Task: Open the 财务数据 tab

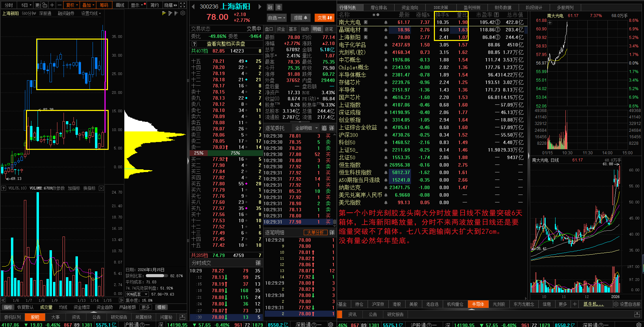Action: (x=503, y=8)
